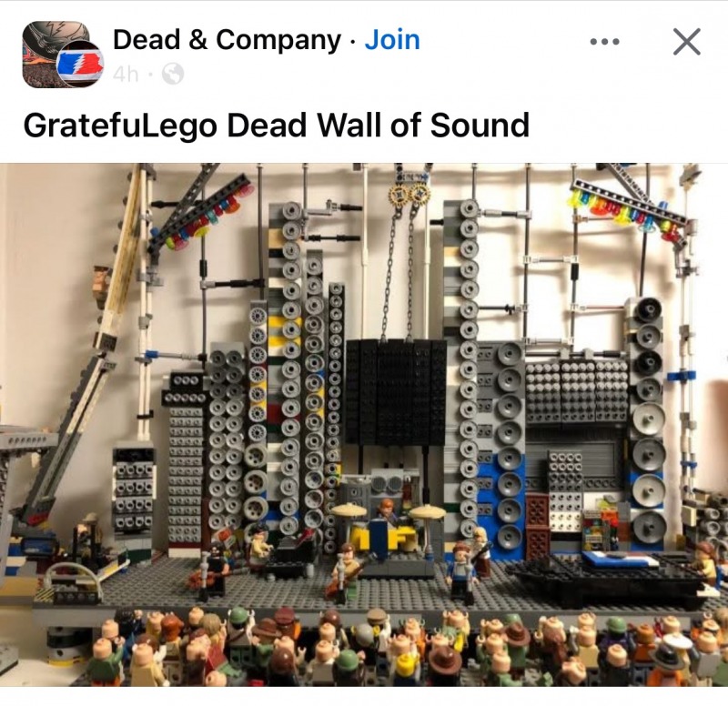
Task: Click the public globe privacy icon
Action: [173, 74]
